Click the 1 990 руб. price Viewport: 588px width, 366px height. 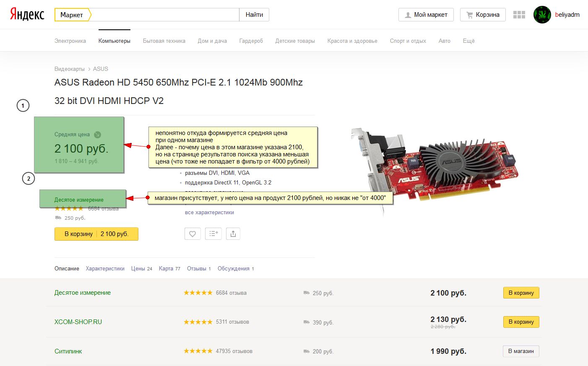point(448,351)
